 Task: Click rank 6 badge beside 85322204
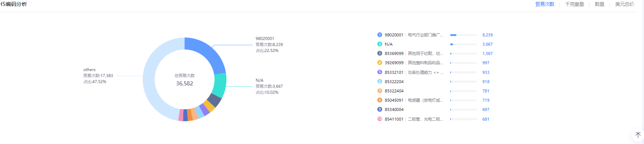(380, 82)
